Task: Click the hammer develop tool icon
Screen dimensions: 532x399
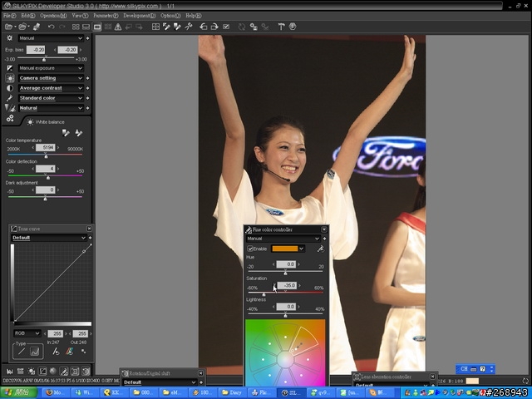Action: pos(281,27)
